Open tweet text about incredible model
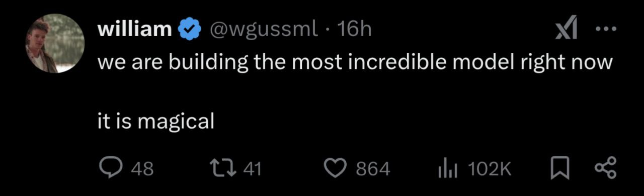 pyautogui.click(x=355, y=62)
